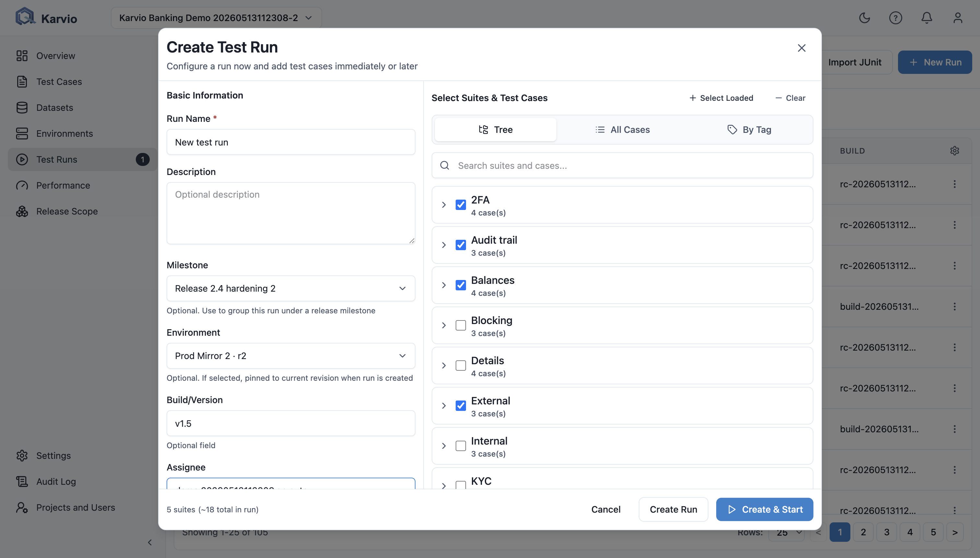Expand the Balances suite
This screenshot has height=558, width=980.
(x=444, y=285)
